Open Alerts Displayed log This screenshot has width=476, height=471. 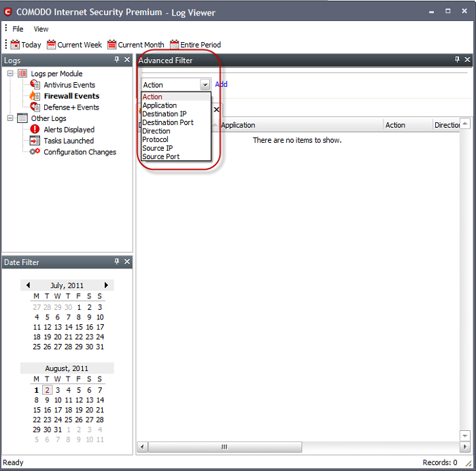click(69, 130)
